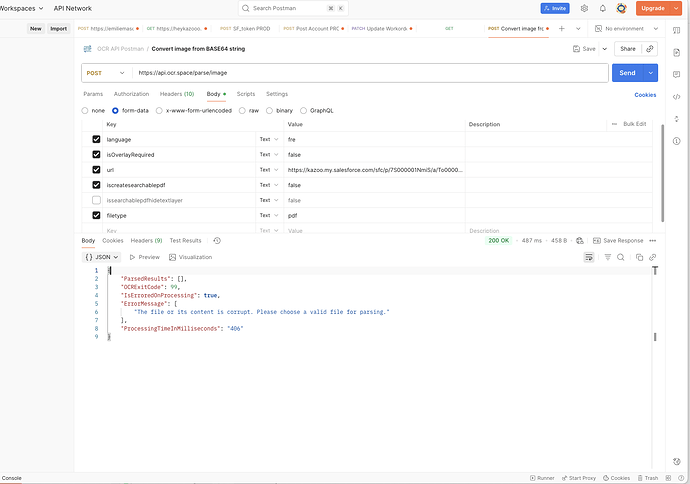Open the settings gear icon

tap(585, 8)
